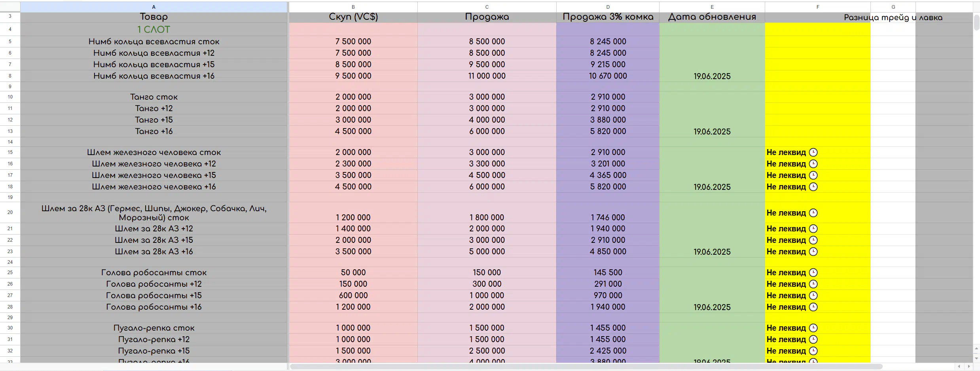Select the 'Скуп (VC$)' header cell
The width and height of the screenshot is (980, 371).
(353, 17)
